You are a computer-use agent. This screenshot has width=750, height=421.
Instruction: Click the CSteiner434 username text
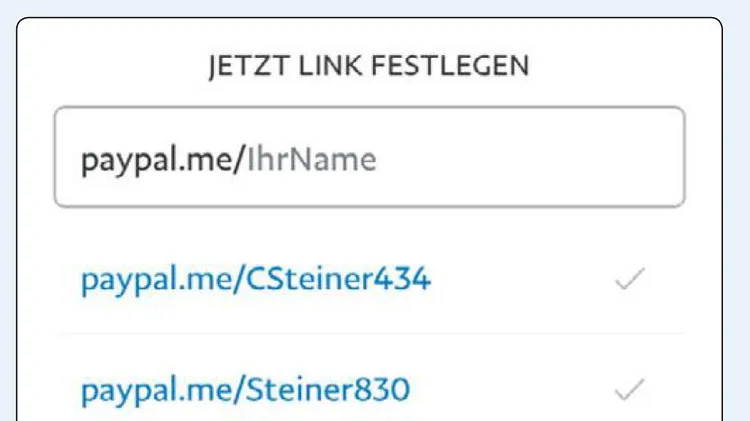click(339, 279)
